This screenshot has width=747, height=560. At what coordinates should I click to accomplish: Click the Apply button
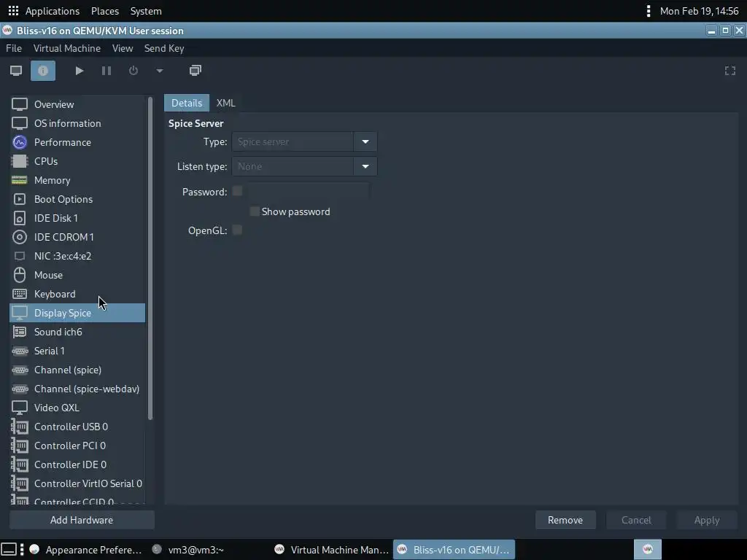click(707, 520)
